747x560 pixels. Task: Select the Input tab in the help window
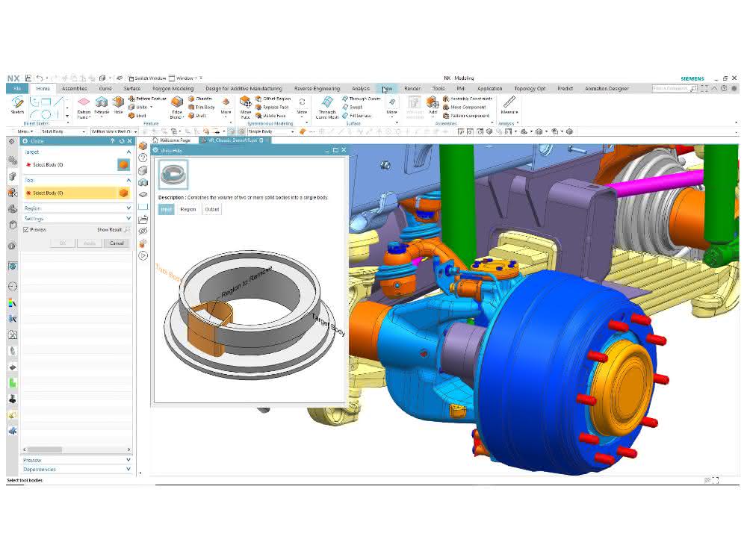pos(167,210)
